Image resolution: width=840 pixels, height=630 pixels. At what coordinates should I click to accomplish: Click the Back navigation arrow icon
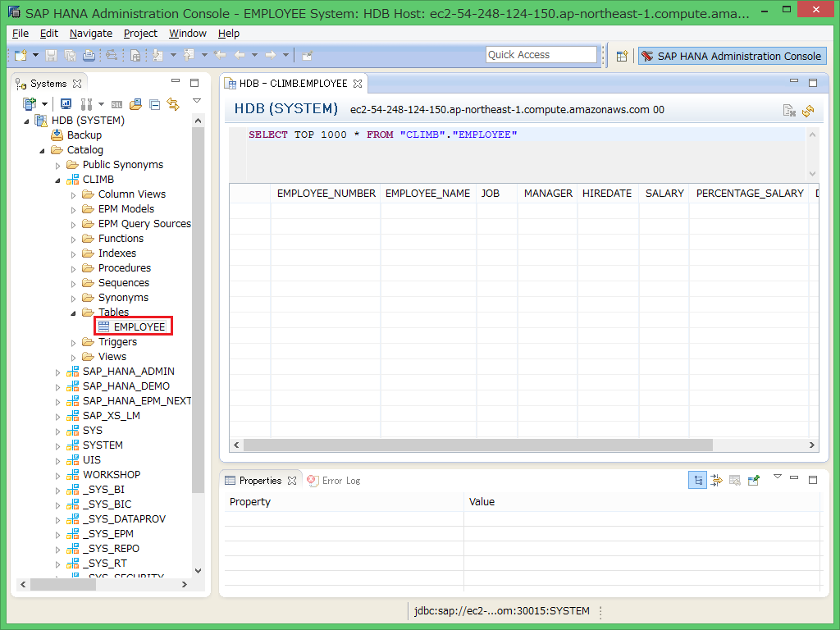tap(240, 55)
